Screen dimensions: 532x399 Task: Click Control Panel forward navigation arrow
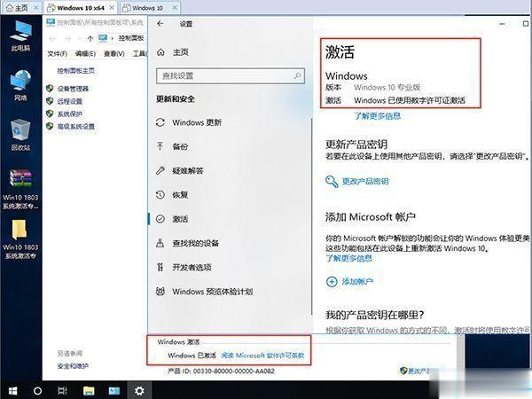[x=67, y=39]
